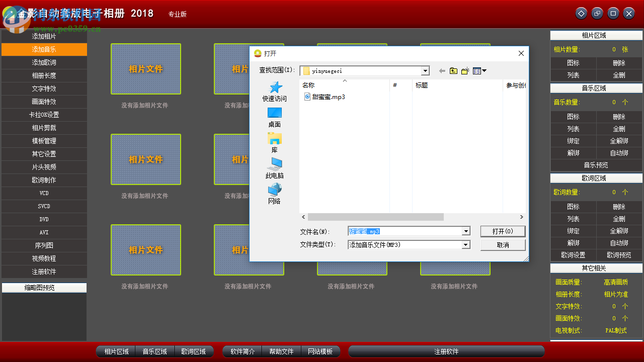Open 片头视频 in the left menu
This screenshot has width=644, height=362.
44,167
